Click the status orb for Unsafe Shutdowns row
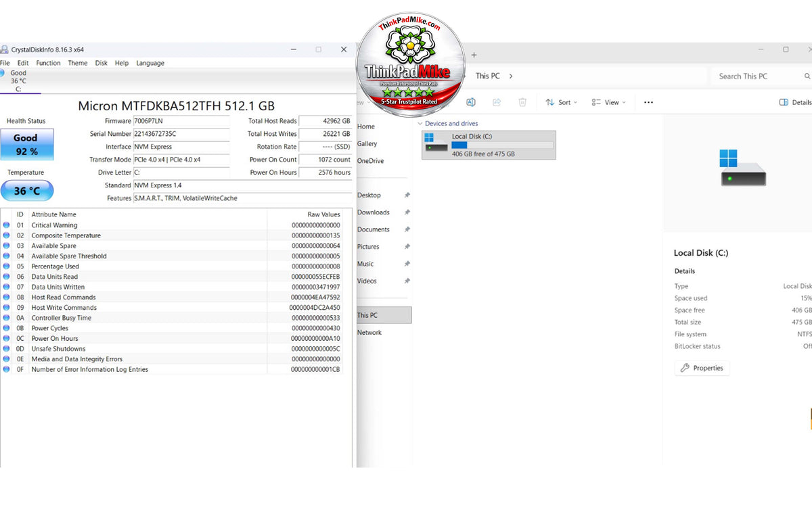The height and width of the screenshot is (510, 812). [x=6, y=349]
